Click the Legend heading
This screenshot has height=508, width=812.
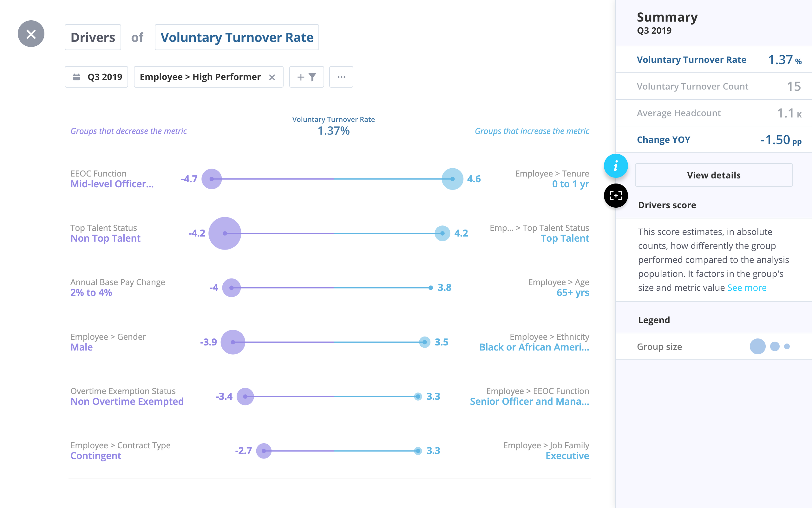click(x=654, y=320)
